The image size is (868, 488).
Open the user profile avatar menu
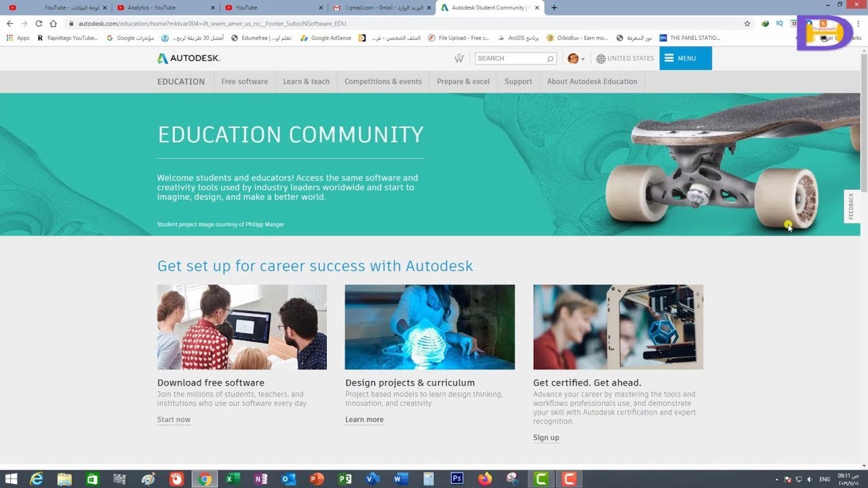tap(575, 58)
